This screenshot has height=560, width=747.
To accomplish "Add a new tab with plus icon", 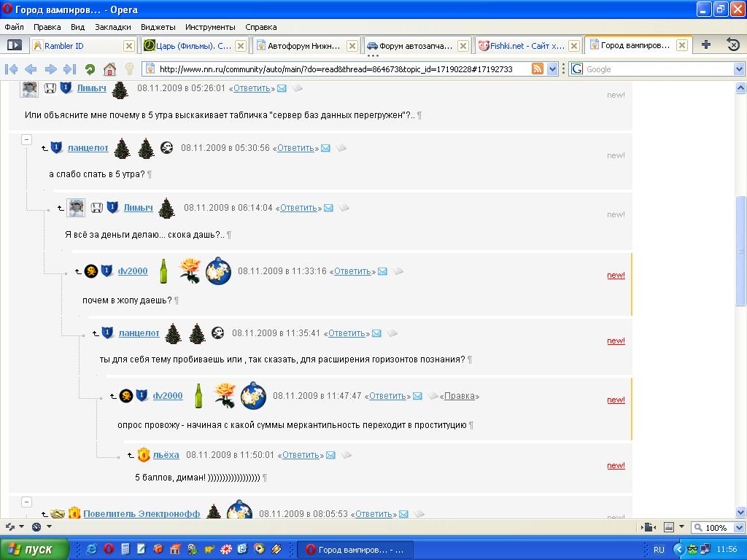I will [x=705, y=45].
